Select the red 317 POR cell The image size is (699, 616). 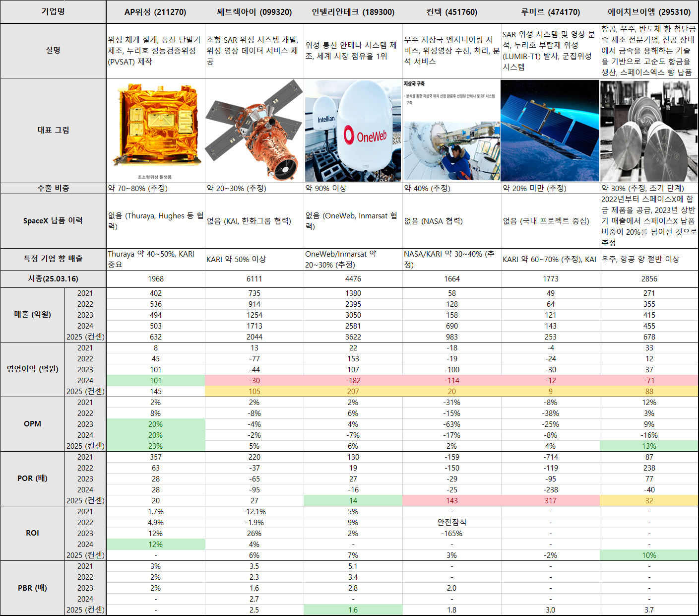pyautogui.click(x=550, y=501)
